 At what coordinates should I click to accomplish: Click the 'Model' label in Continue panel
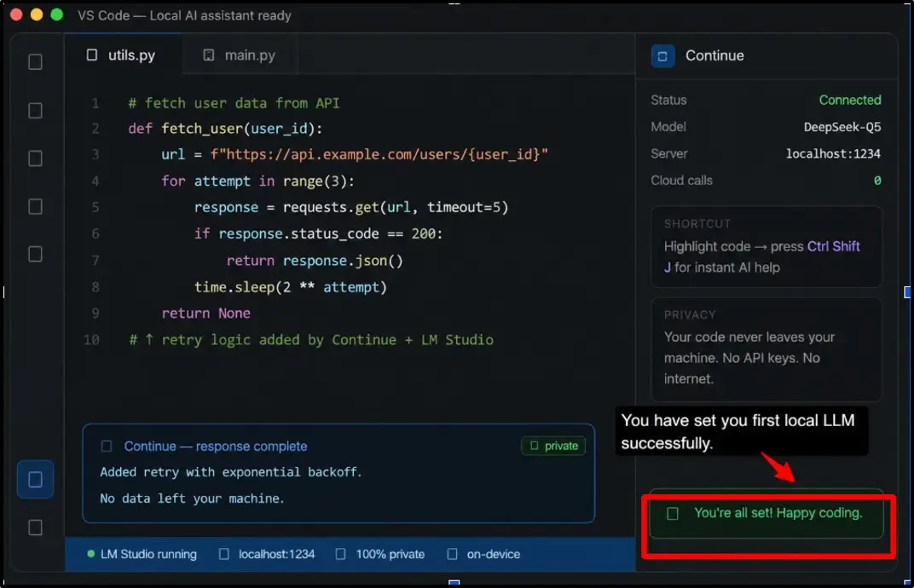(x=668, y=126)
